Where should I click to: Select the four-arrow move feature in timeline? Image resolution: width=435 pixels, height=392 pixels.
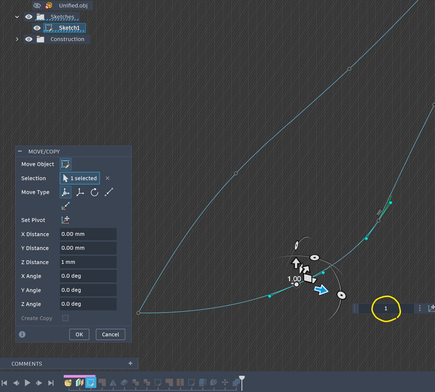click(x=225, y=383)
